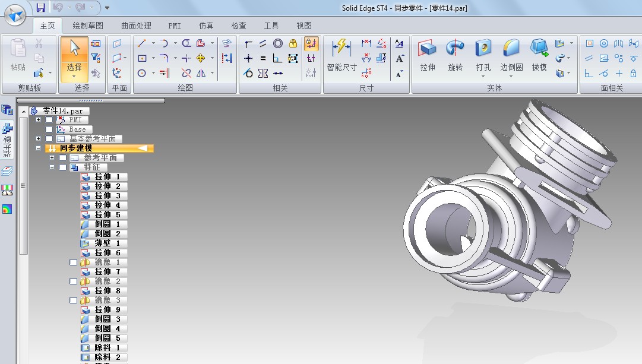The width and height of the screenshot is (642, 364).
Task: Select the Circle drawing tool
Action: [x=142, y=73]
